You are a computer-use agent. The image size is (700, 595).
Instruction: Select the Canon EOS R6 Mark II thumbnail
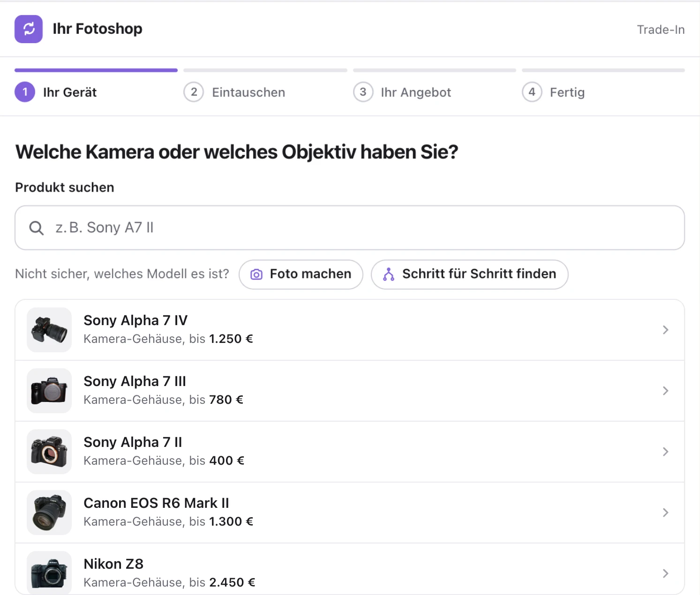tap(49, 513)
